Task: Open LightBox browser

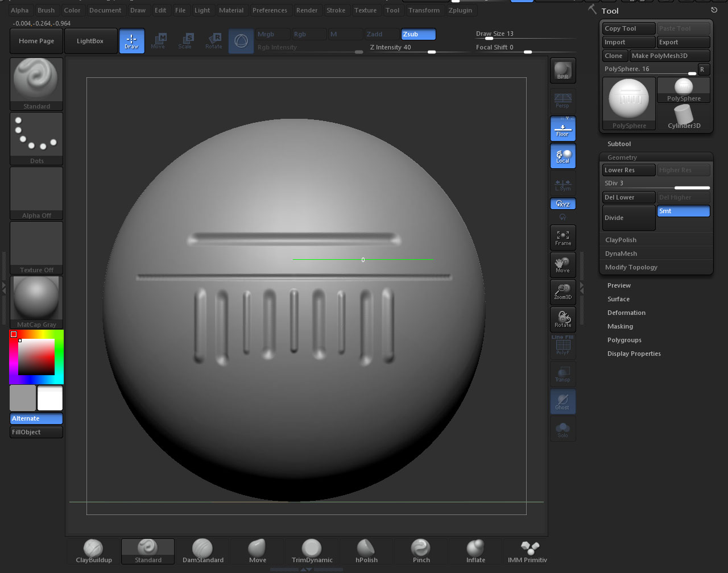Action: click(x=90, y=41)
